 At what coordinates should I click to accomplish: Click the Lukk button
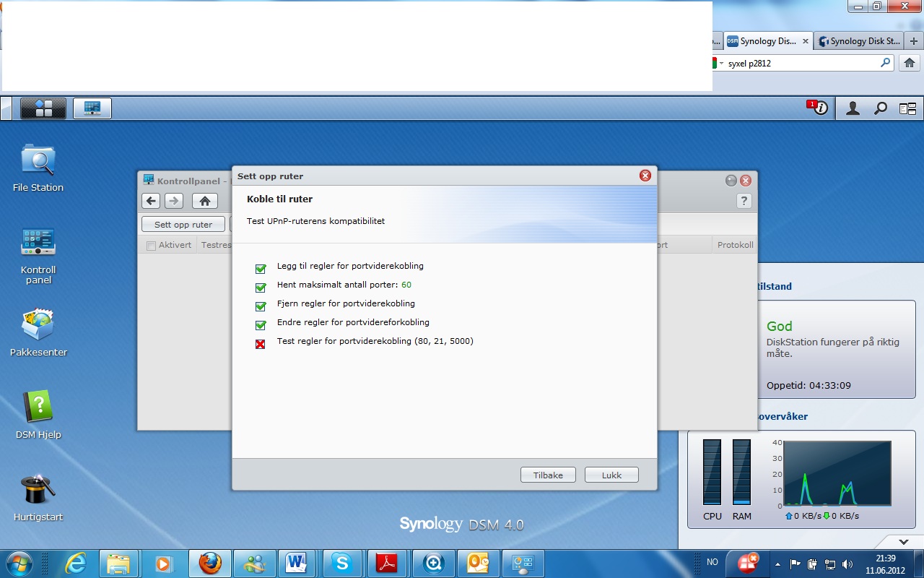(x=611, y=475)
